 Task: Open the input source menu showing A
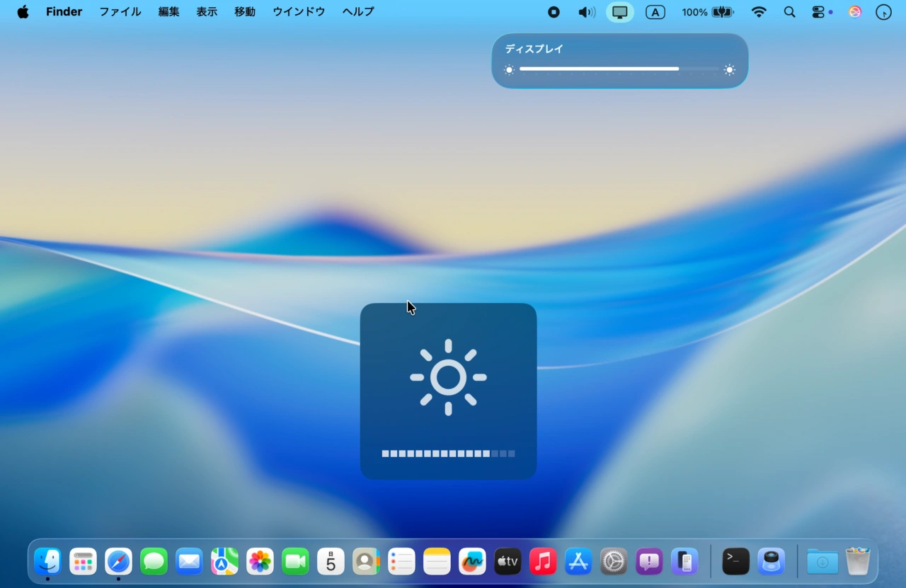click(655, 11)
